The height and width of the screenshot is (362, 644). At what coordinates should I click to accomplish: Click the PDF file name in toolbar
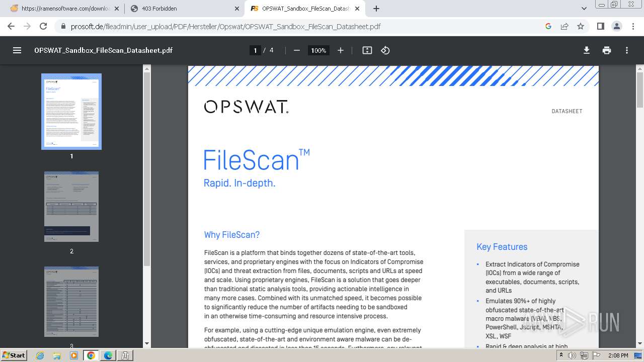click(x=103, y=50)
